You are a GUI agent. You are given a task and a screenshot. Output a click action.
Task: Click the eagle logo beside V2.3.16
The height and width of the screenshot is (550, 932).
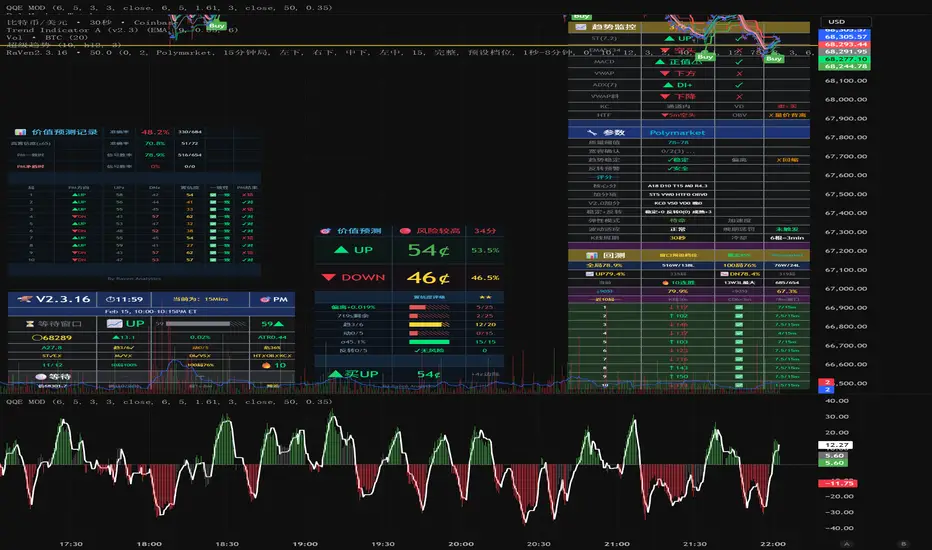coord(24,299)
